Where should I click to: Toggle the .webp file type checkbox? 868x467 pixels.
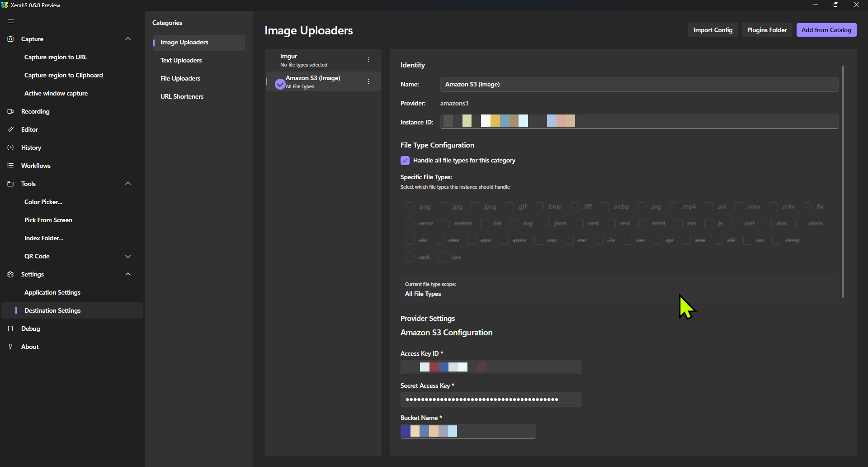[x=604, y=207]
